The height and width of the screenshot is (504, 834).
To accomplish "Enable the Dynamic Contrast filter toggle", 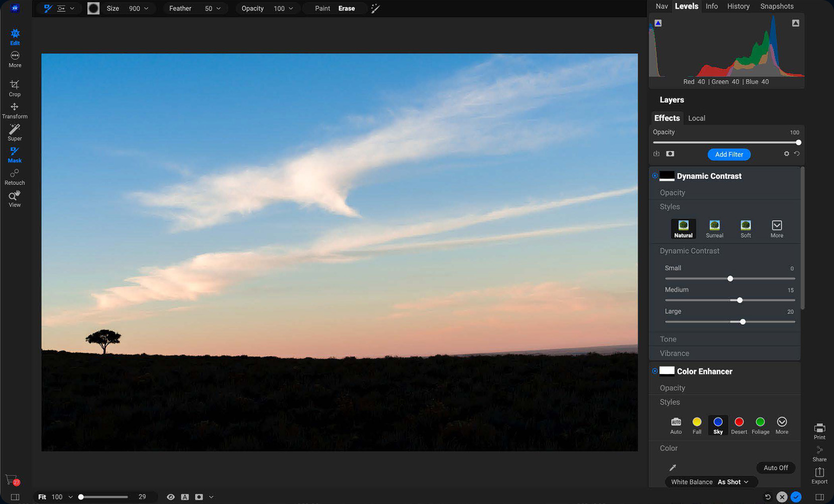I will [x=655, y=175].
